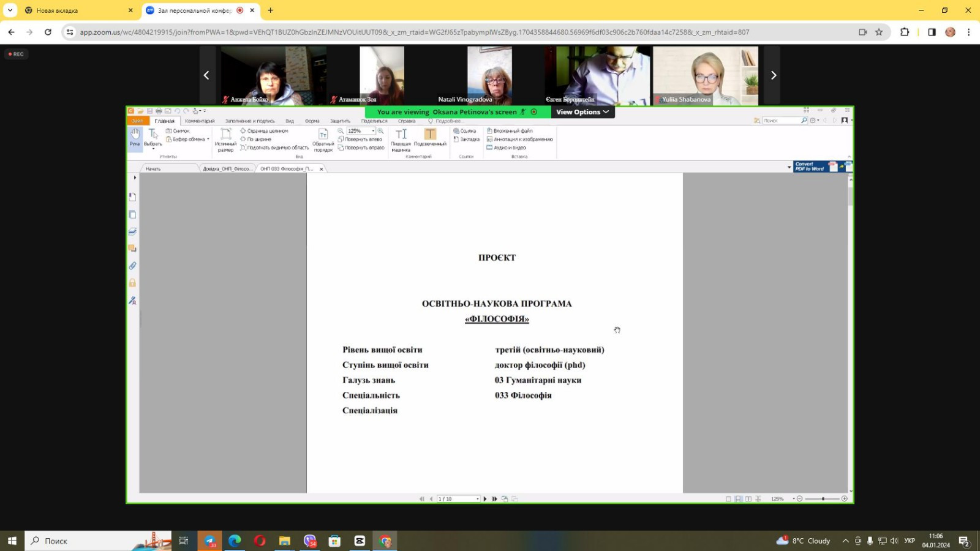Click the ribbon zoom in magnifier
Image resolution: width=980 pixels, height=551 pixels.
pos(380,131)
